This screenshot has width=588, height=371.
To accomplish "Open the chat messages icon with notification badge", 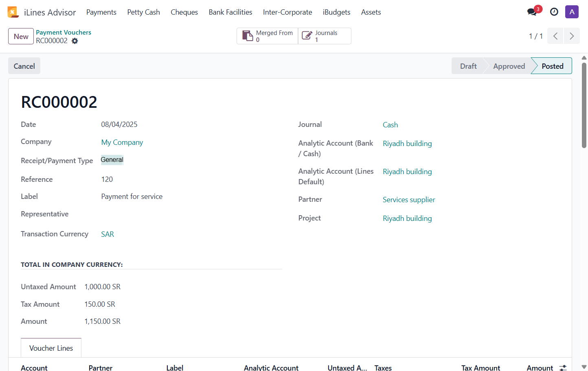I will tap(532, 12).
